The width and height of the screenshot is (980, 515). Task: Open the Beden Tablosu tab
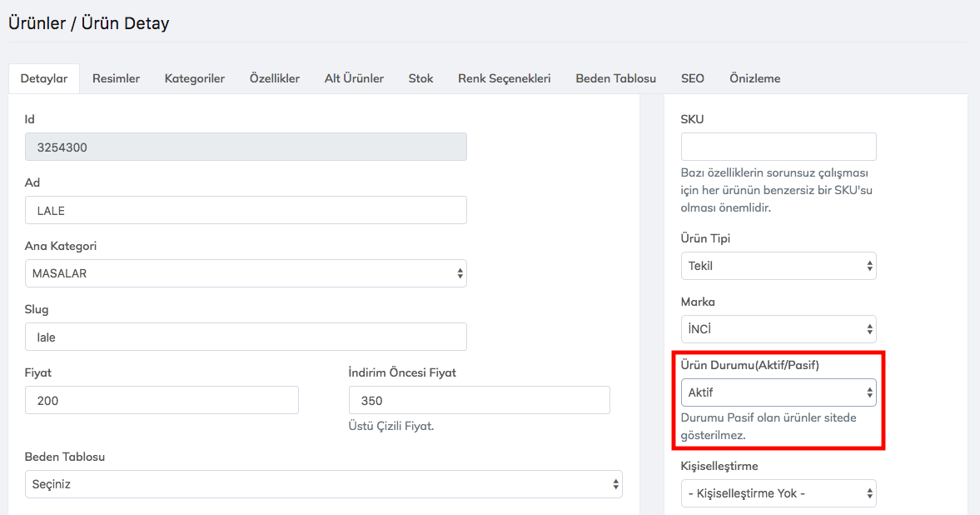coord(615,78)
